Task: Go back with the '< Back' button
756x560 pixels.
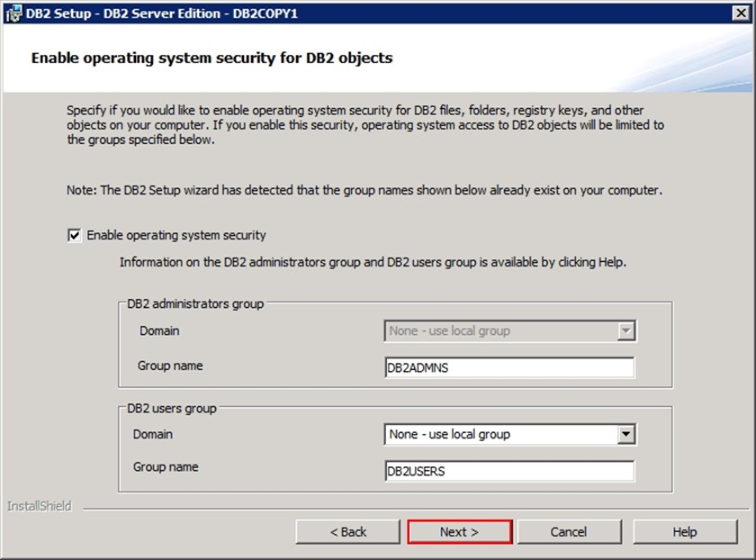Action: pyautogui.click(x=347, y=532)
